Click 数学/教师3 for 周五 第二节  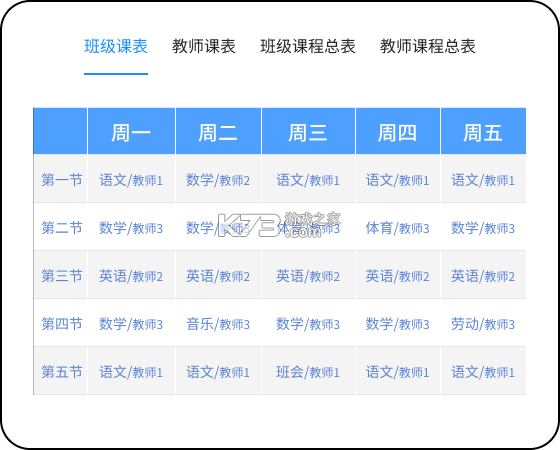click(483, 228)
